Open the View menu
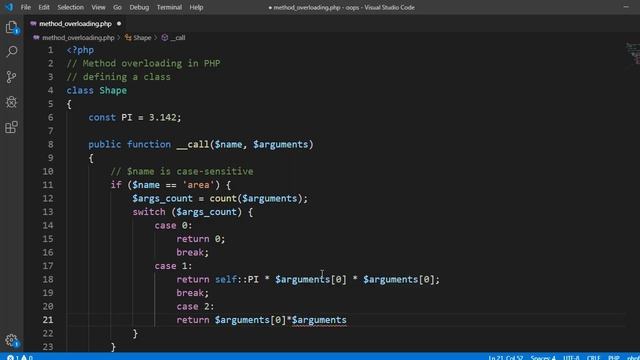The height and width of the screenshot is (360, 640). (98, 7)
